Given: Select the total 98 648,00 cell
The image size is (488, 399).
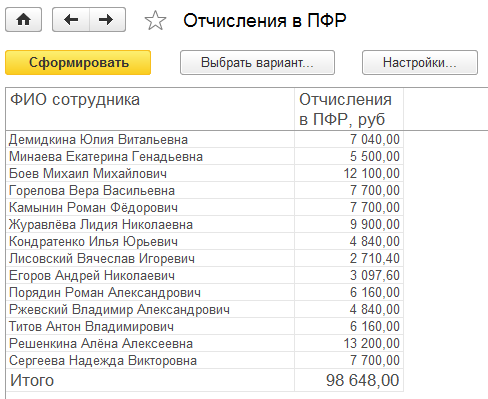Looking at the screenshot, I should [x=349, y=380].
